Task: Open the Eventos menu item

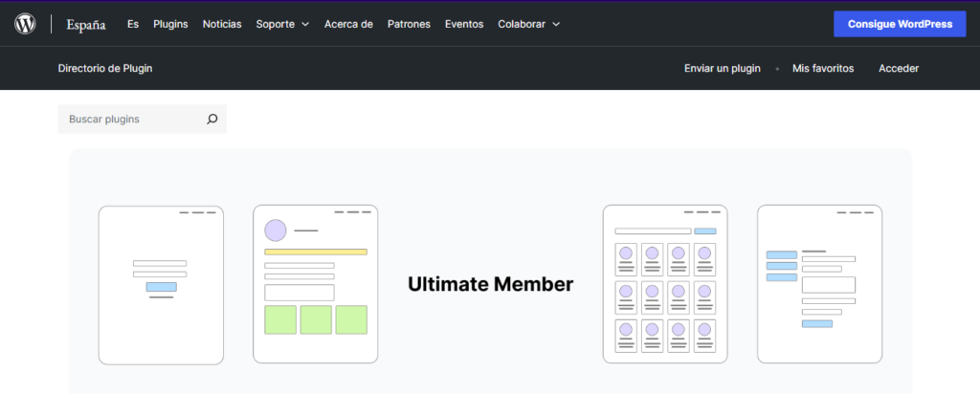Action: click(464, 24)
